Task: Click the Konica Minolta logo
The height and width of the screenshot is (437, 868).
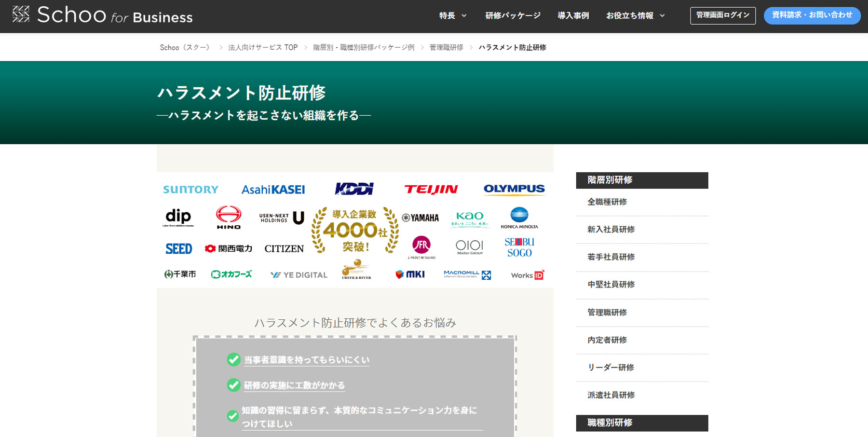Action: pyautogui.click(x=519, y=218)
